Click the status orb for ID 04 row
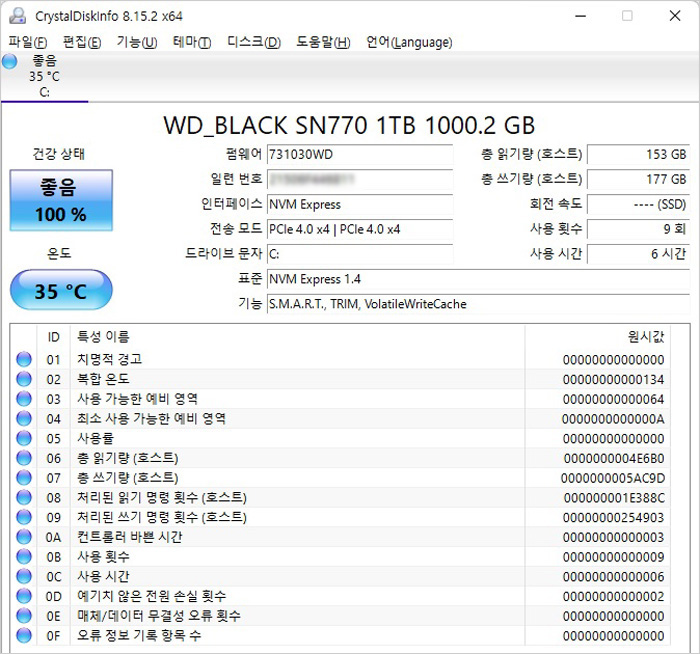Viewport: 700px width, 654px height. 24,418
